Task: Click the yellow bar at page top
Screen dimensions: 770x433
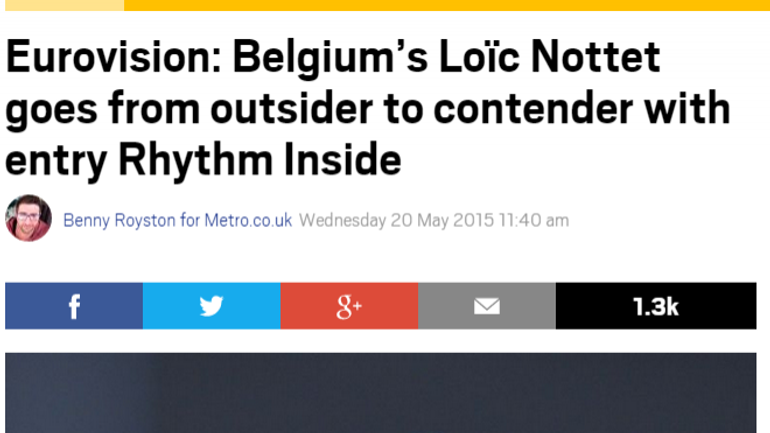Action: coord(446,5)
